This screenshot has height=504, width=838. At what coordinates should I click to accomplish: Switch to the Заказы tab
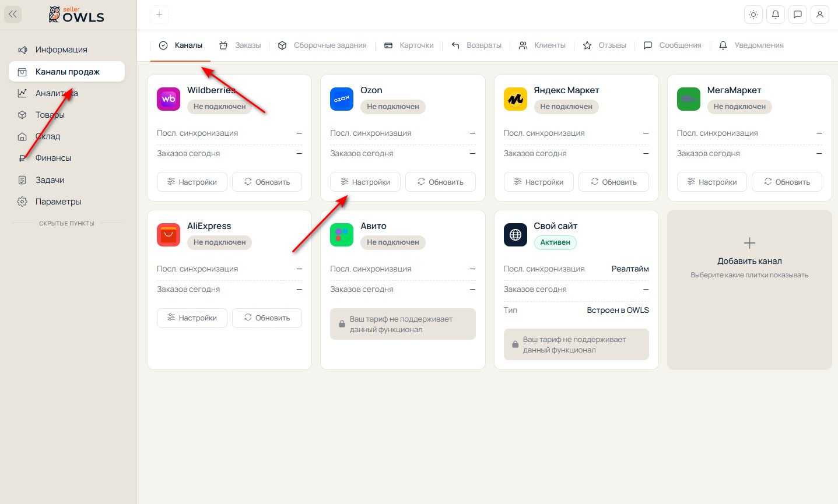click(240, 45)
